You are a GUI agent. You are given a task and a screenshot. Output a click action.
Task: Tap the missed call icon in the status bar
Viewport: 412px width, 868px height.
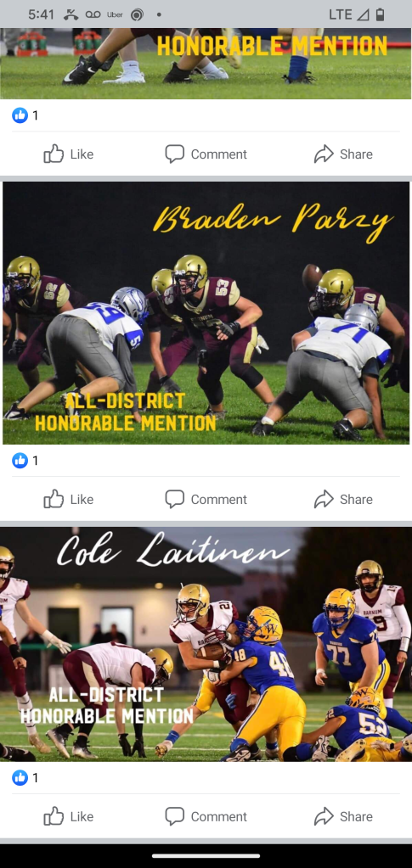[71, 15]
